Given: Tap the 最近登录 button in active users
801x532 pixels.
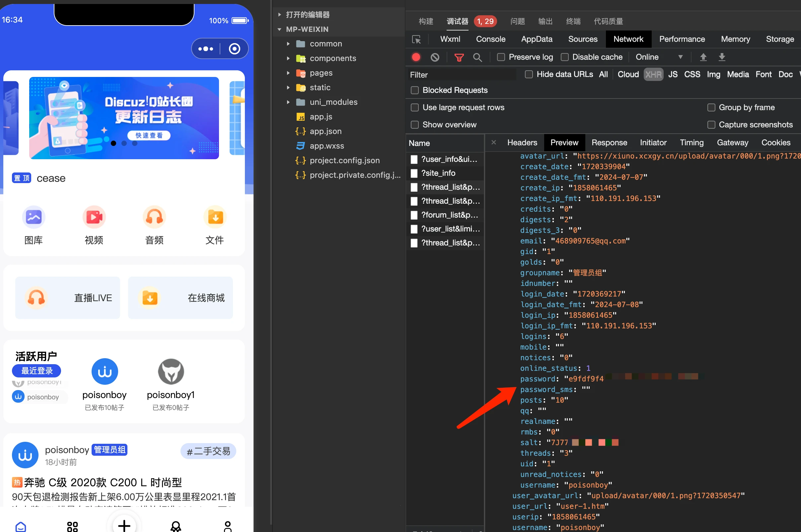Looking at the screenshot, I should [36, 370].
